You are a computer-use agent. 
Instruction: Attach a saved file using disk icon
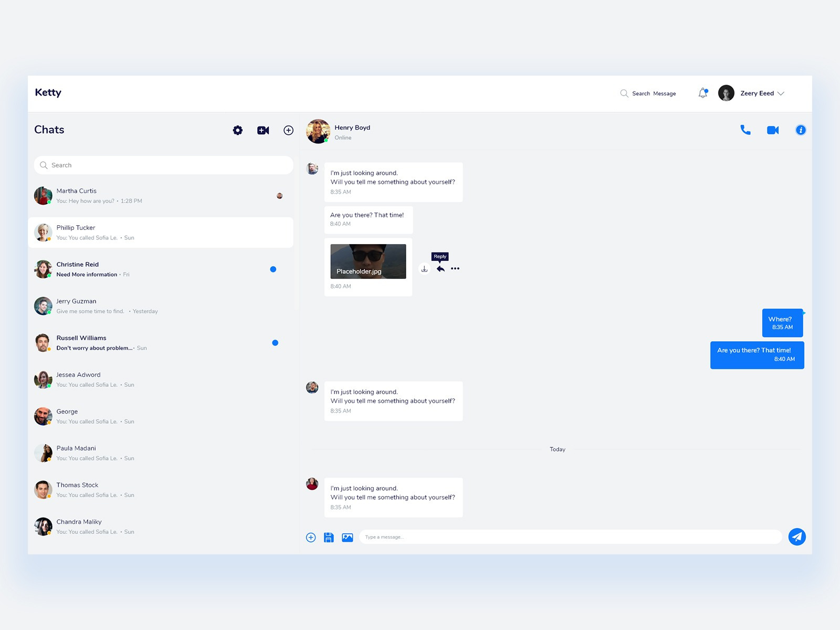point(329,537)
